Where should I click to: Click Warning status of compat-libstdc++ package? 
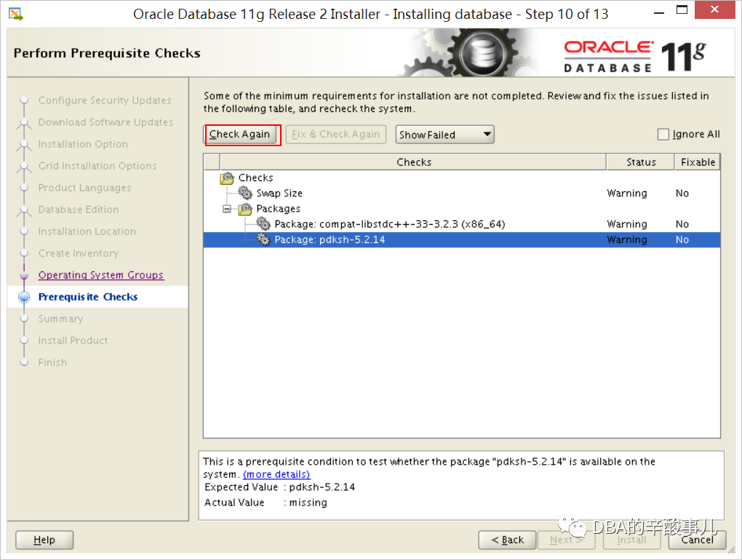(x=627, y=224)
